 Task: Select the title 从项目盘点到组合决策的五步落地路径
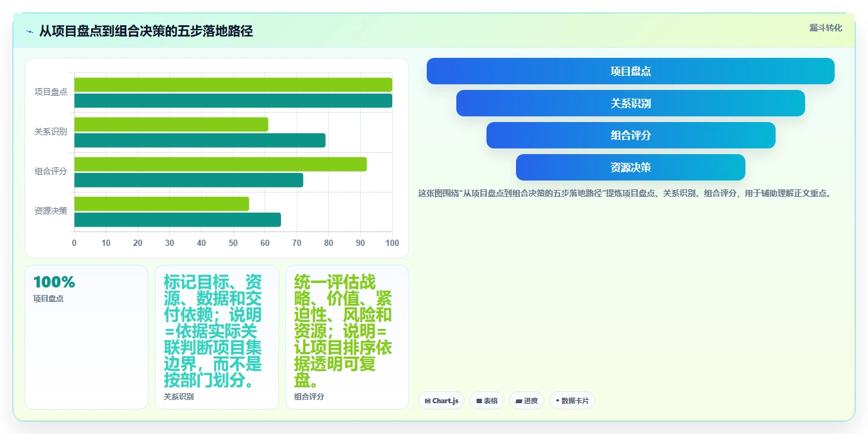146,31
